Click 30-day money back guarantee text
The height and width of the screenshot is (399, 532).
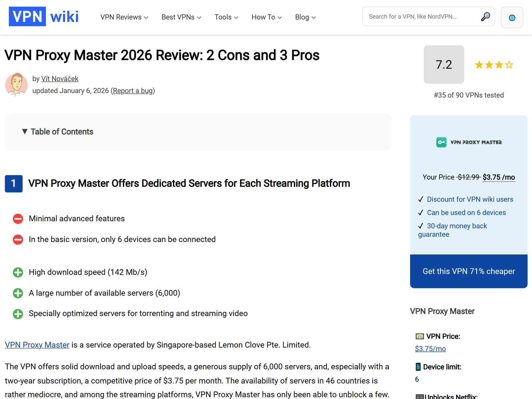[453, 230]
